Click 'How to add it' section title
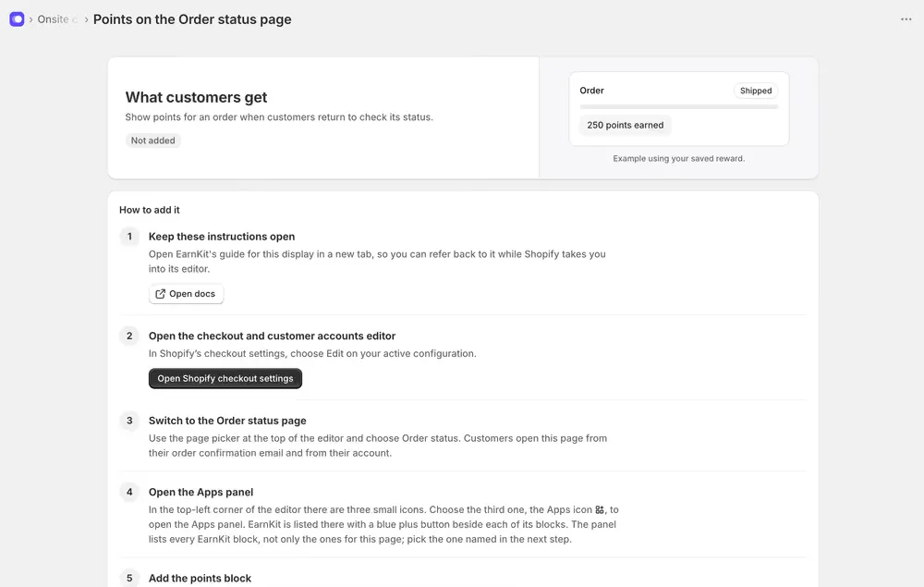The width and height of the screenshot is (924, 587). tap(149, 210)
